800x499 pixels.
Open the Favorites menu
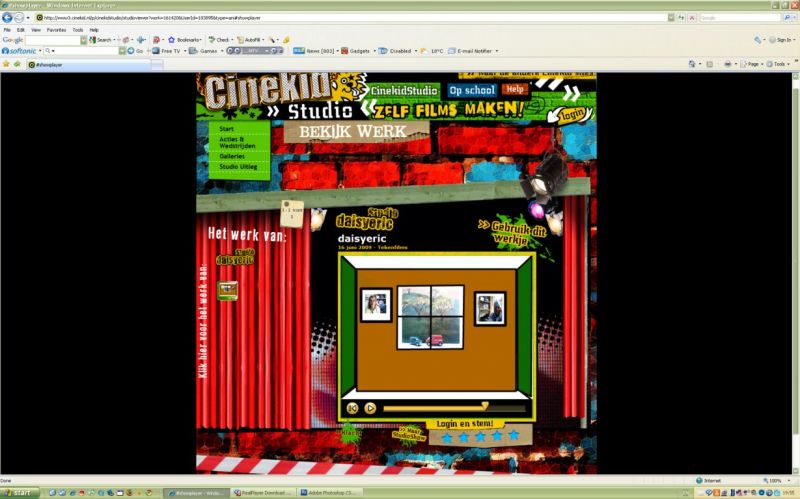(x=56, y=30)
